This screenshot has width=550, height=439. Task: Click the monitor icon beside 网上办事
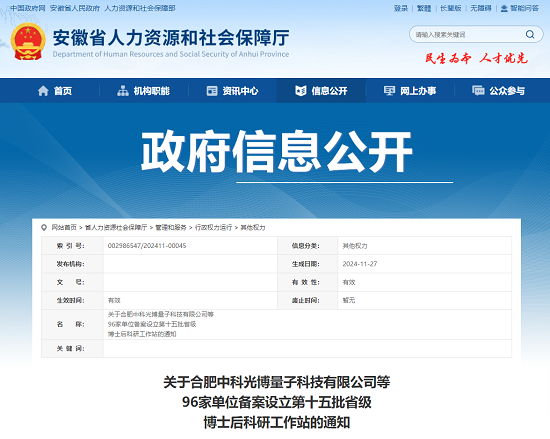389,91
